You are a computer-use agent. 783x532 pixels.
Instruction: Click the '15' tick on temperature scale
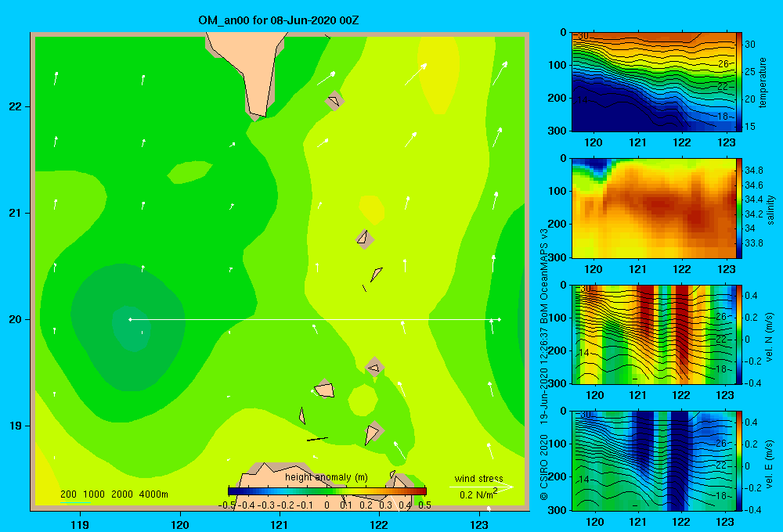tap(750, 126)
